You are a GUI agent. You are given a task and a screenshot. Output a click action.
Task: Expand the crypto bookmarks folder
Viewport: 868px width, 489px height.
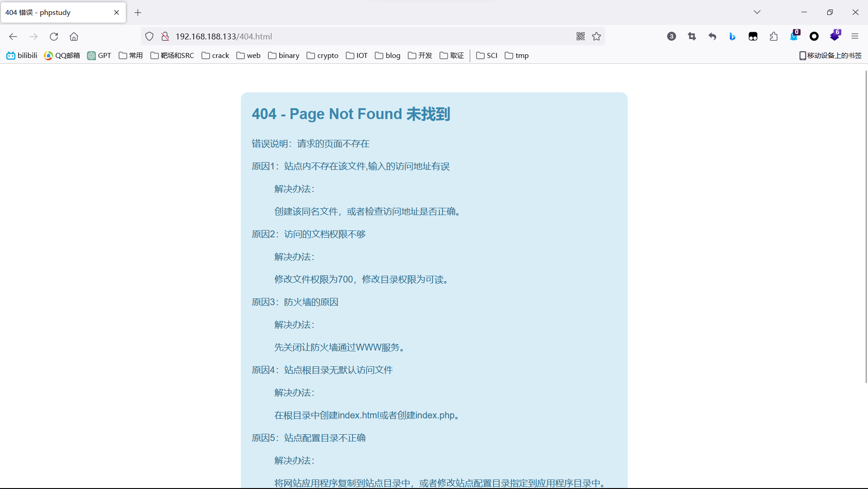pyautogui.click(x=322, y=56)
